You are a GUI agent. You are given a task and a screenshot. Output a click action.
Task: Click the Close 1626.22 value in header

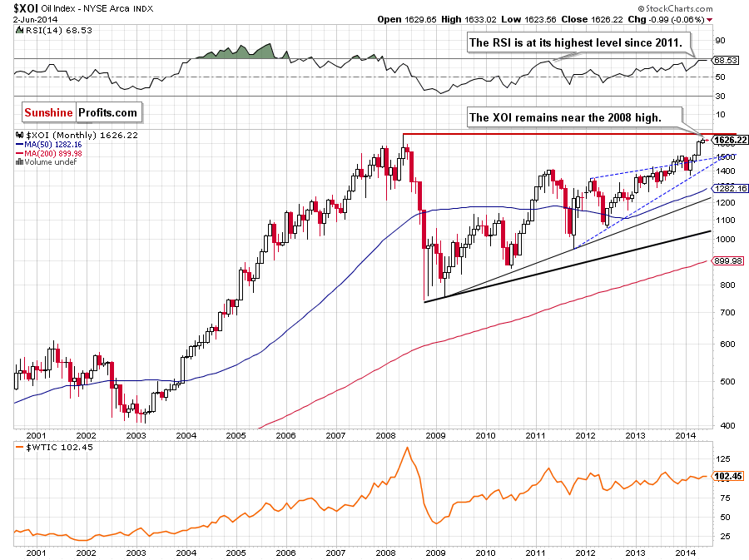pos(592,20)
